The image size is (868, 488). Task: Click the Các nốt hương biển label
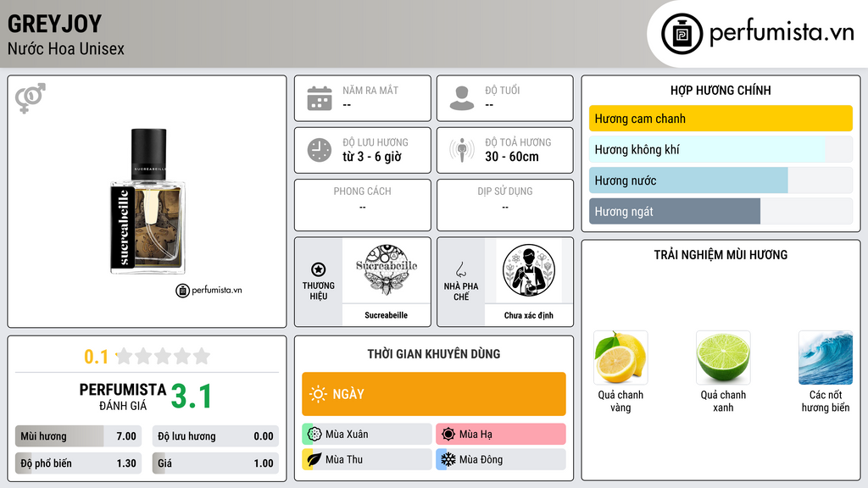pos(826,401)
